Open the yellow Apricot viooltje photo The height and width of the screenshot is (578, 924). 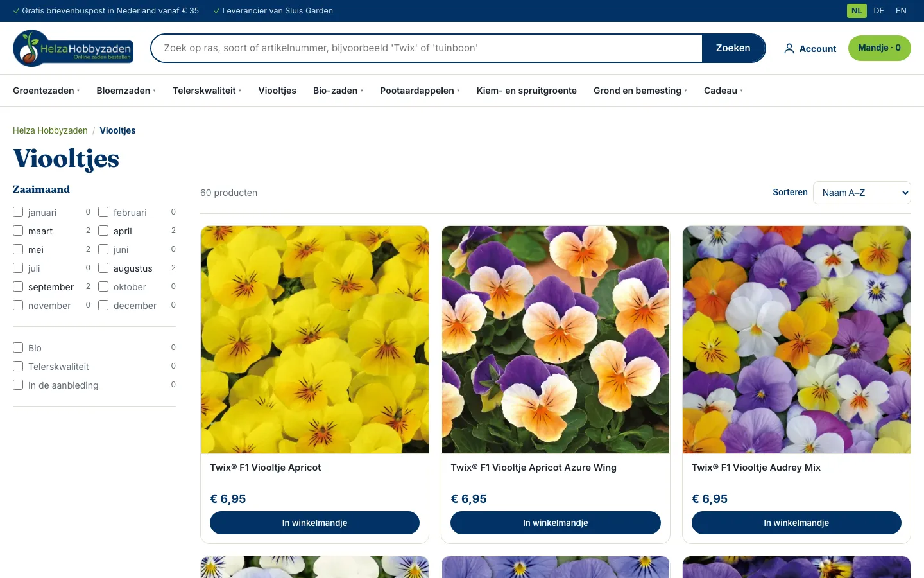pyautogui.click(x=314, y=340)
